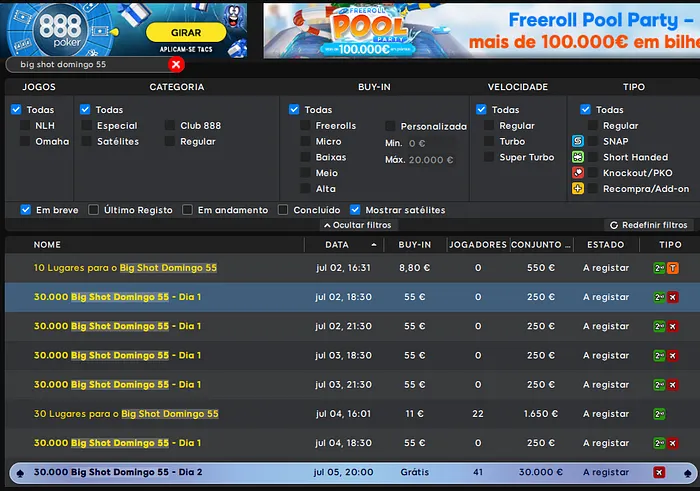Click the green icon for jul 02, 21:30 row
This screenshot has height=491, width=700.
point(659,326)
